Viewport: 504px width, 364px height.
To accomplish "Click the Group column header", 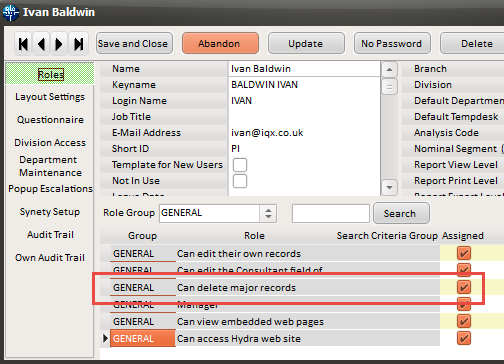I will click(142, 236).
